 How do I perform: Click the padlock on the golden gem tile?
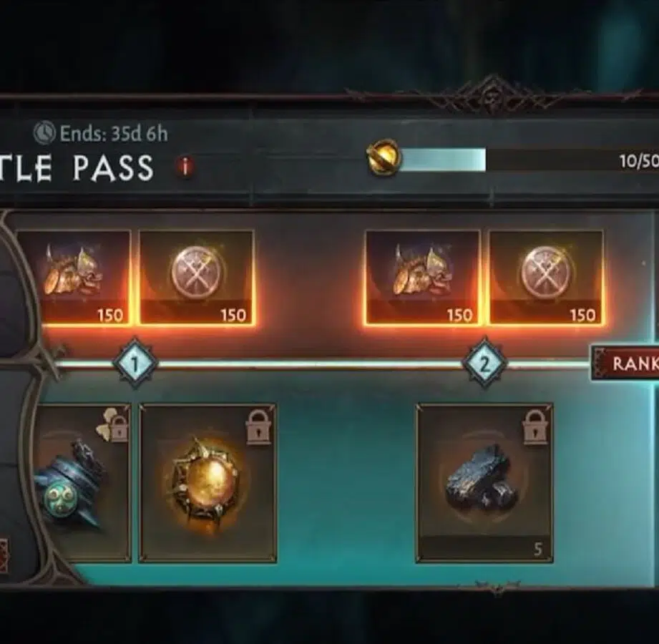pyautogui.click(x=258, y=428)
